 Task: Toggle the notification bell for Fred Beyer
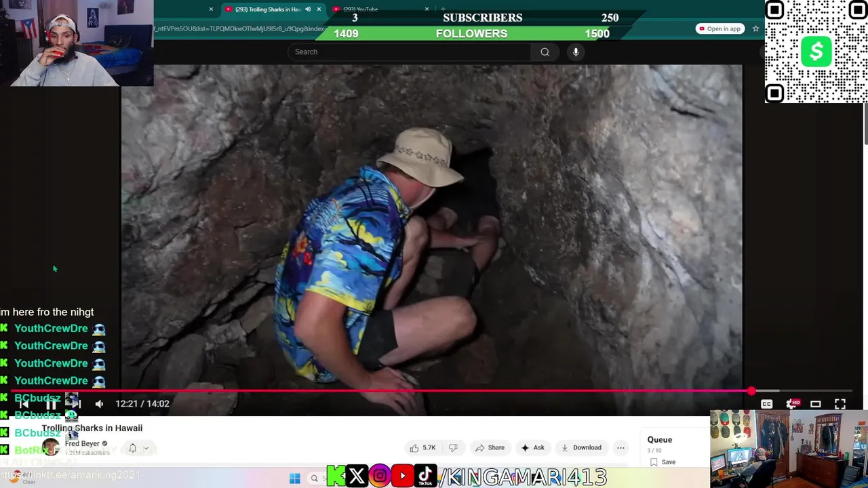pyautogui.click(x=132, y=448)
